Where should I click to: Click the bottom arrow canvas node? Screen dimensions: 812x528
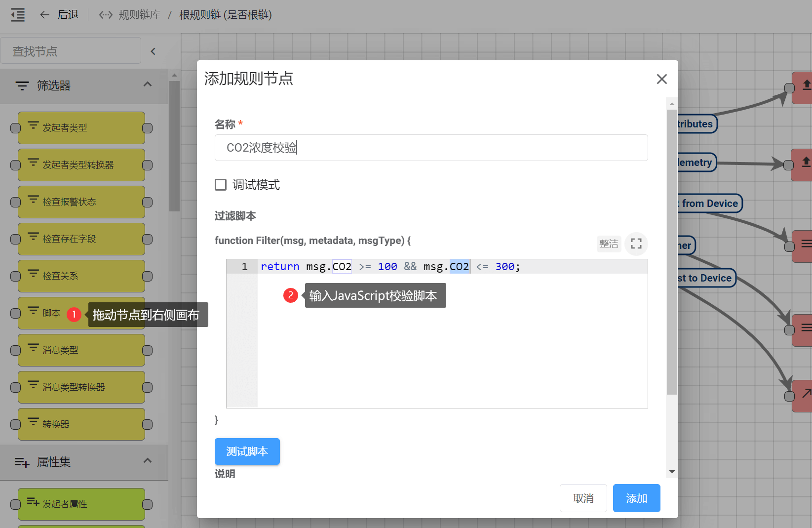(x=802, y=396)
